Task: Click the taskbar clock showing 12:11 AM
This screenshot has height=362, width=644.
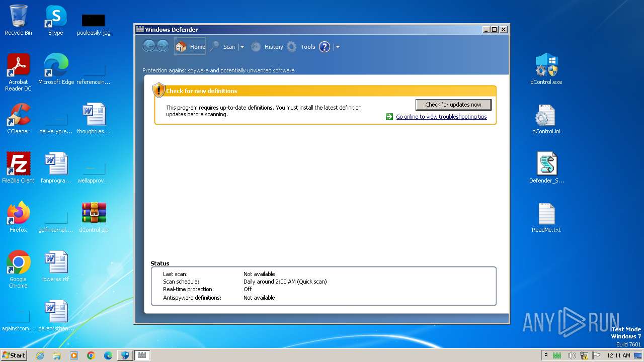Action: pyautogui.click(x=618, y=355)
